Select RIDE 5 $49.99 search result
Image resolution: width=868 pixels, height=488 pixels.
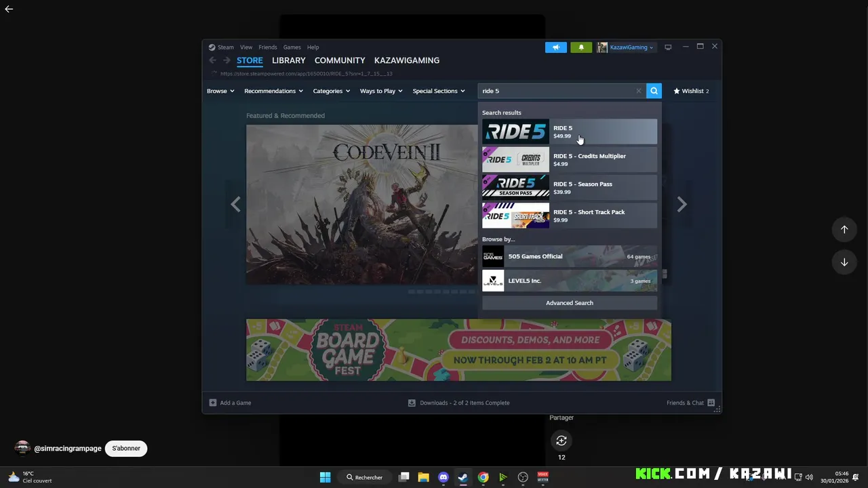[x=570, y=131]
